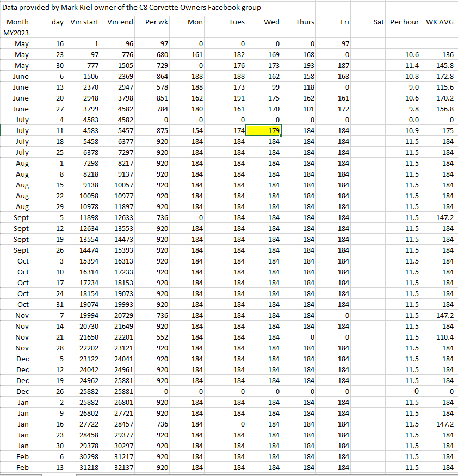Select the 'WK AVG' header cell
This screenshot has height=476, width=458.
point(440,22)
